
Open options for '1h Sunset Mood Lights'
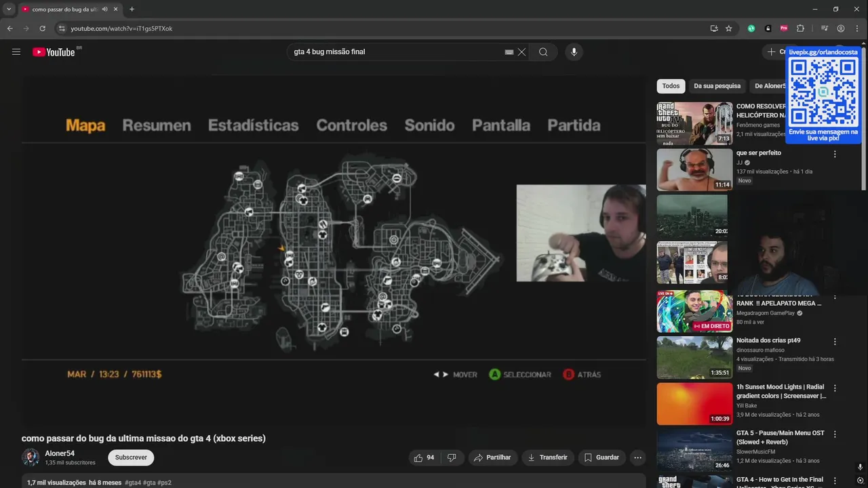(x=835, y=388)
